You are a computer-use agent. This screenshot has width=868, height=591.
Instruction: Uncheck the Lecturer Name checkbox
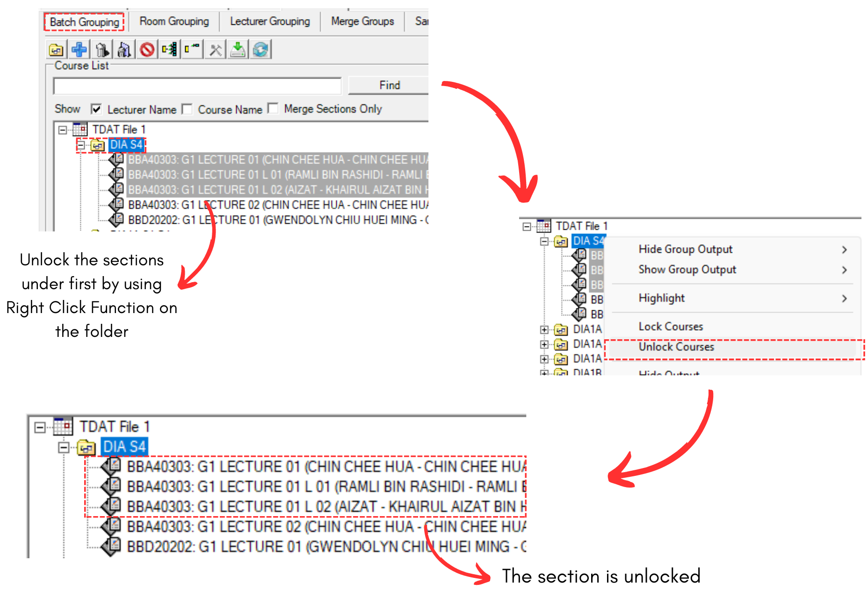[x=96, y=109]
